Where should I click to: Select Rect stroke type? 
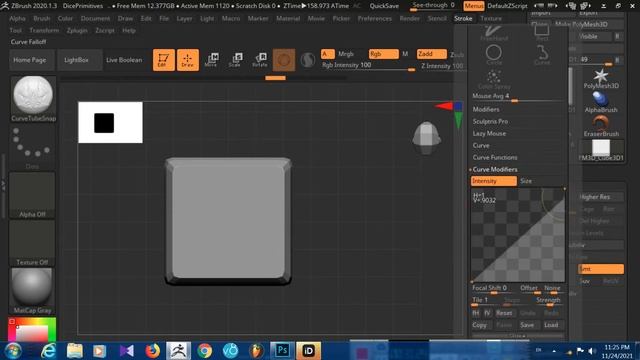[x=542, y=33]
